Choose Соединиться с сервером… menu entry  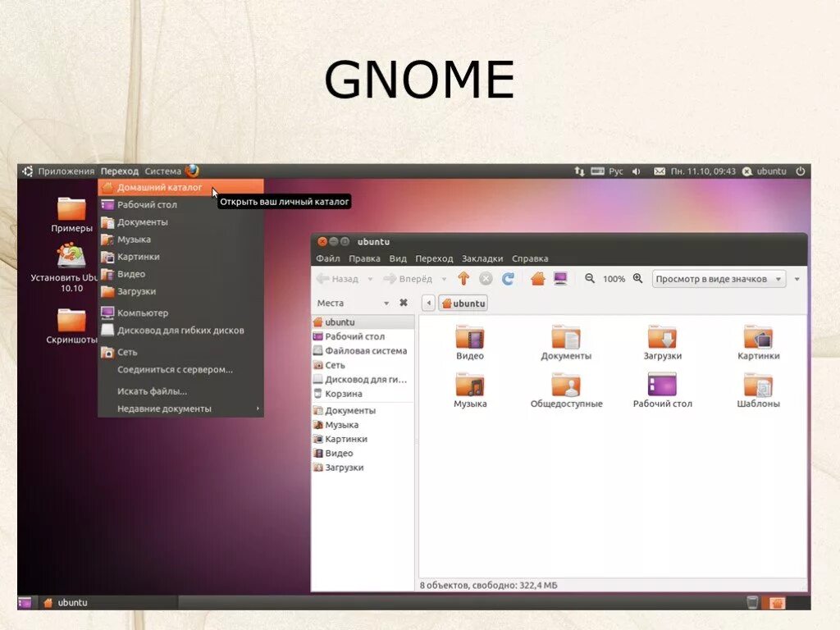coord(180,370)
